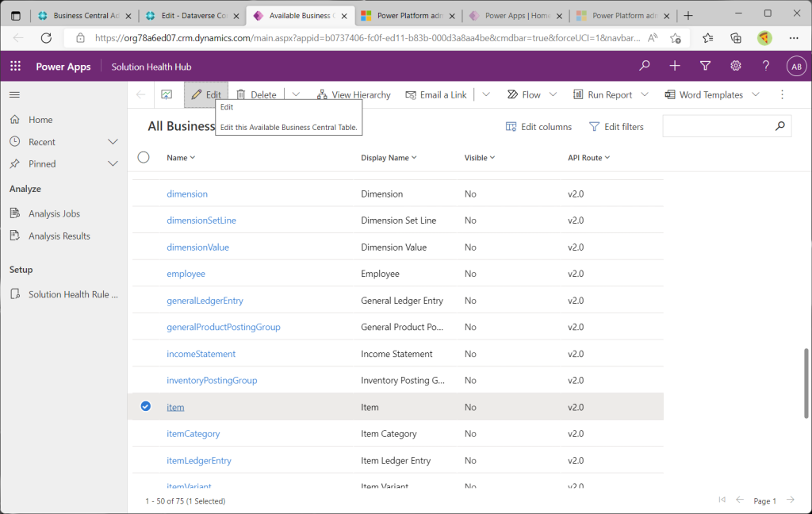The height and width of the screenshot is (514, 812).
Task: Open the more commands vertical ellipsis
Action: pos(782,95)
